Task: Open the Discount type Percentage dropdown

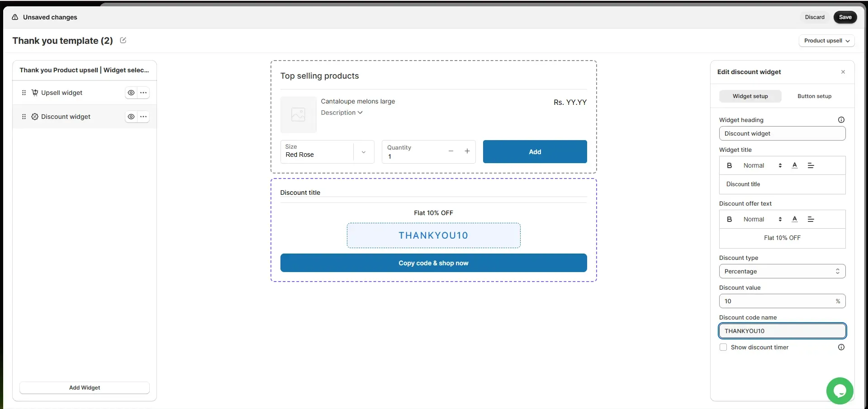Action: [782, 271]
